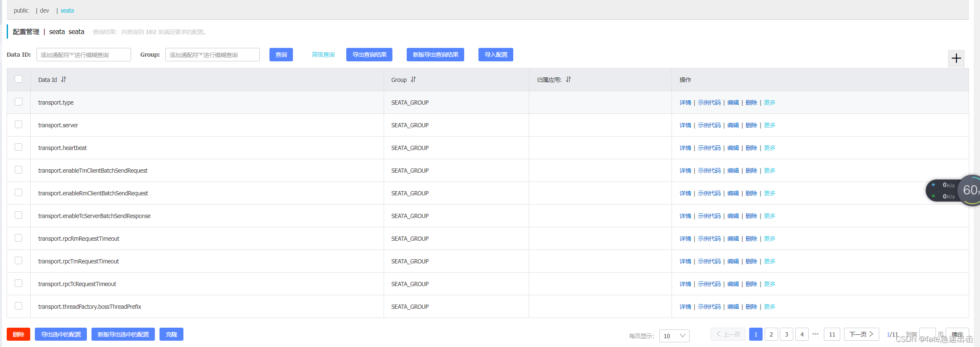Check the transport.type row checkbox
Viewport: 980px width, 347px height.
[18, 102]
